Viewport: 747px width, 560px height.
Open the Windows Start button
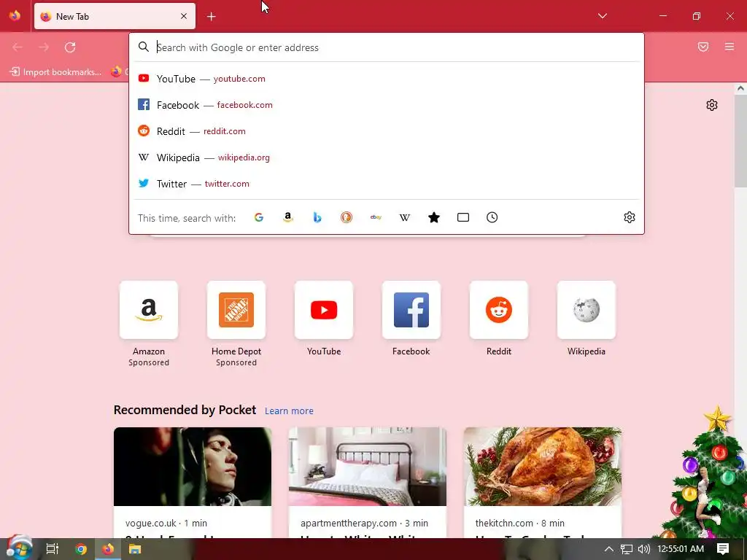click(x=18, y=549)
